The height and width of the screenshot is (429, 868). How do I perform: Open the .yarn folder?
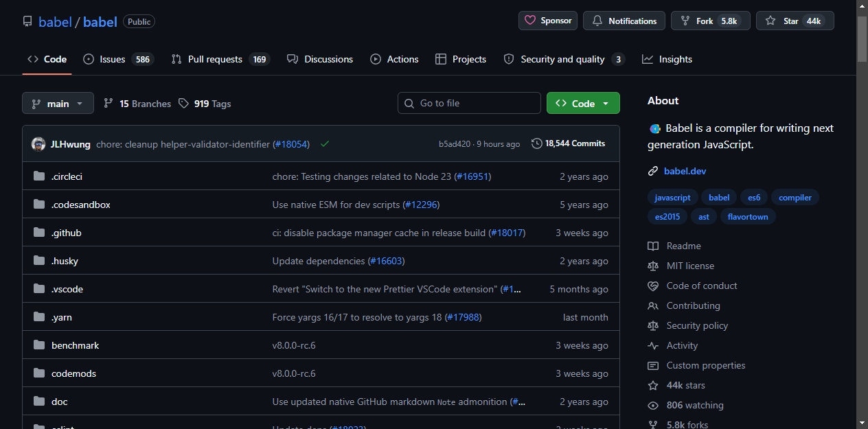click(x=62, y=317)
